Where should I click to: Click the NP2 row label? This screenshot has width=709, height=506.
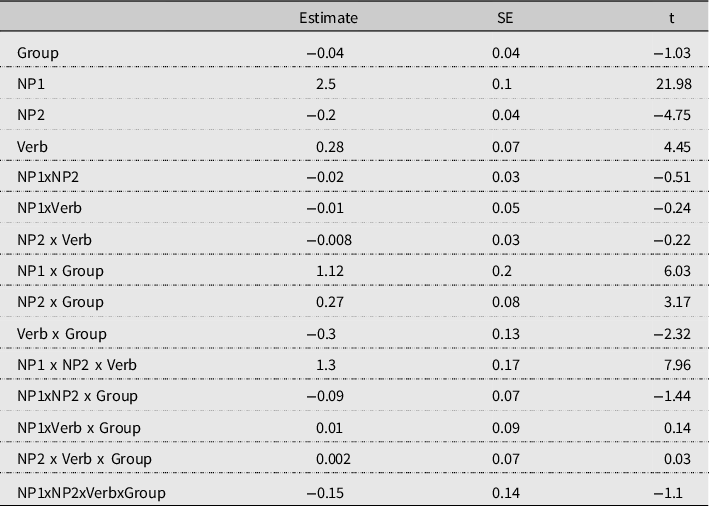tap(30, 115)
